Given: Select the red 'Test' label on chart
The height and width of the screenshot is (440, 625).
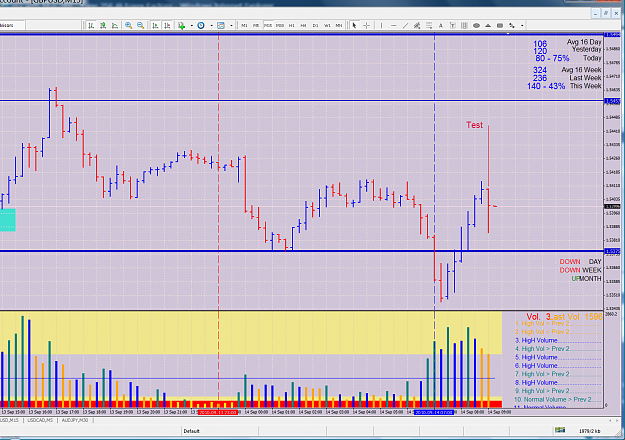Looking at the screenshot, I should 474,125.
